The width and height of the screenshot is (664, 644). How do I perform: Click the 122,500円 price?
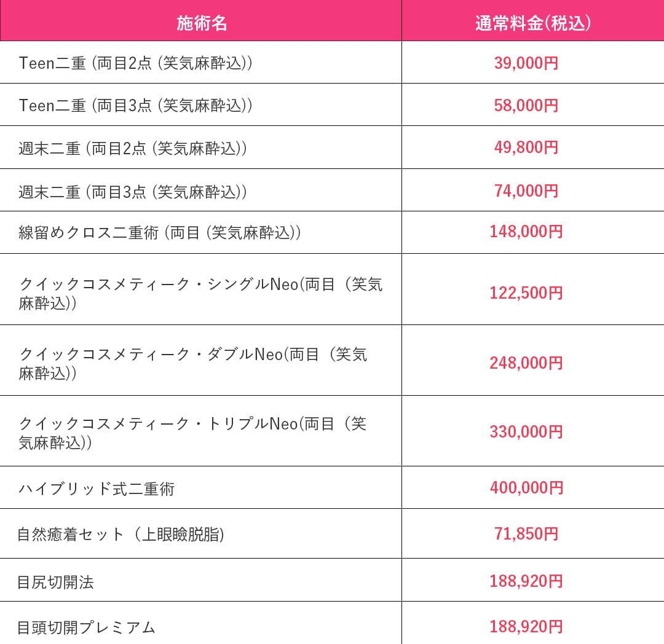526,293
